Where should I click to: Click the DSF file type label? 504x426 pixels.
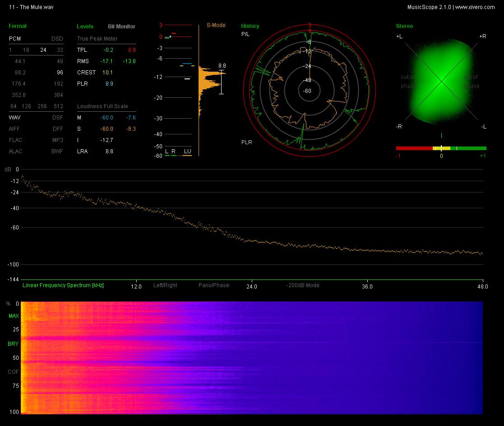coord(58,118)
